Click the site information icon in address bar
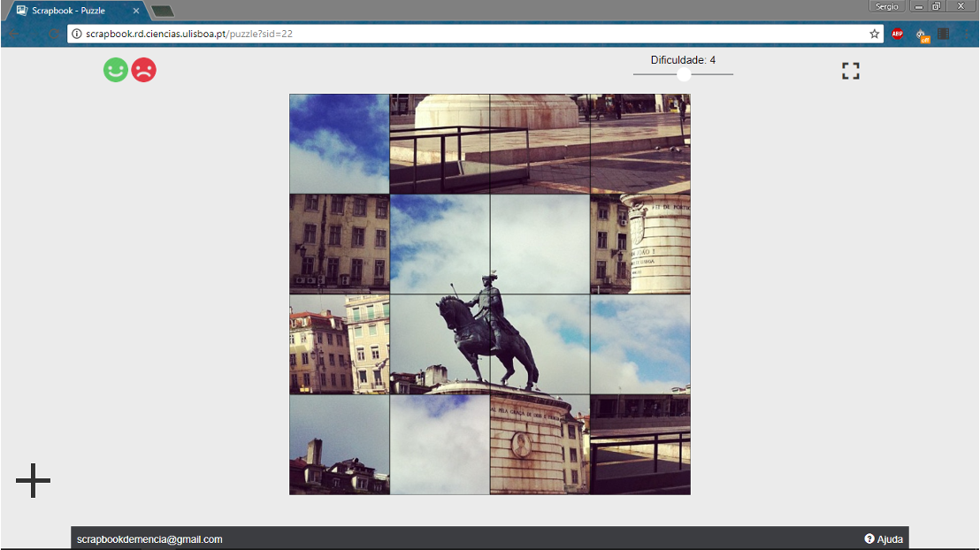The height and width of the screenshot is (550, 980). click(x=77, y=34)
